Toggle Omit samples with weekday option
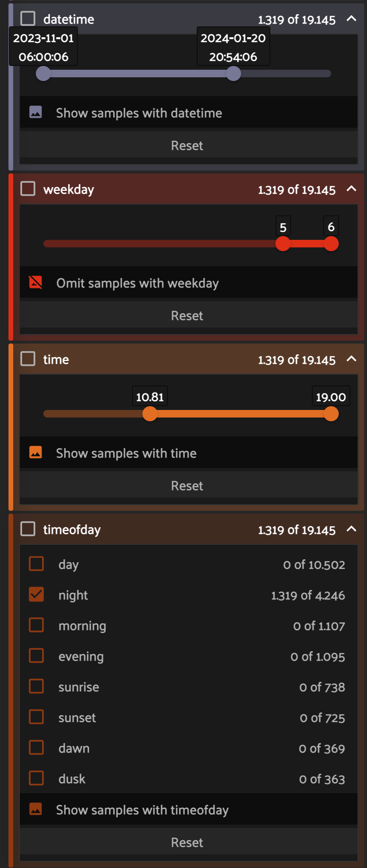Screen dimensions: 367x868 pyautogui.click(x=137, y=283)
